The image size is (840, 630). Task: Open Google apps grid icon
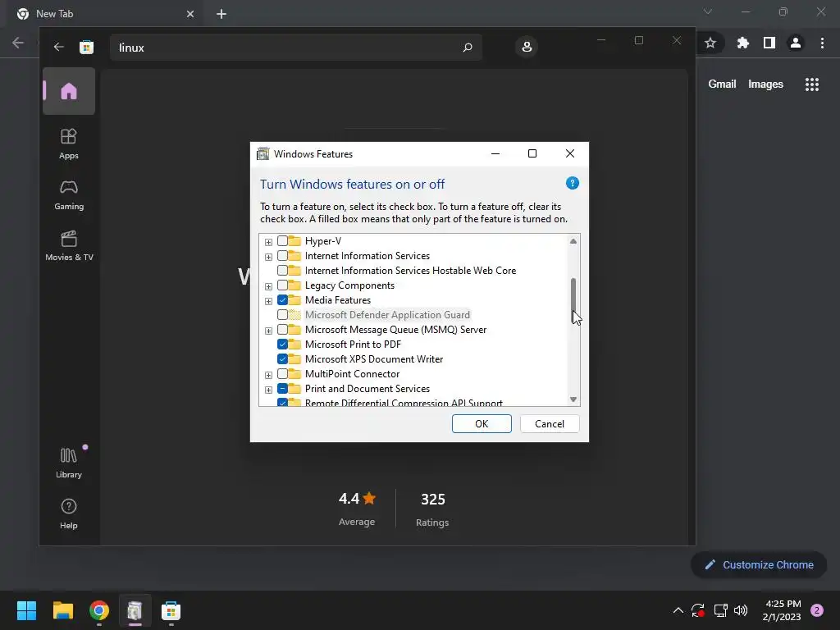(x=812, y=84)
